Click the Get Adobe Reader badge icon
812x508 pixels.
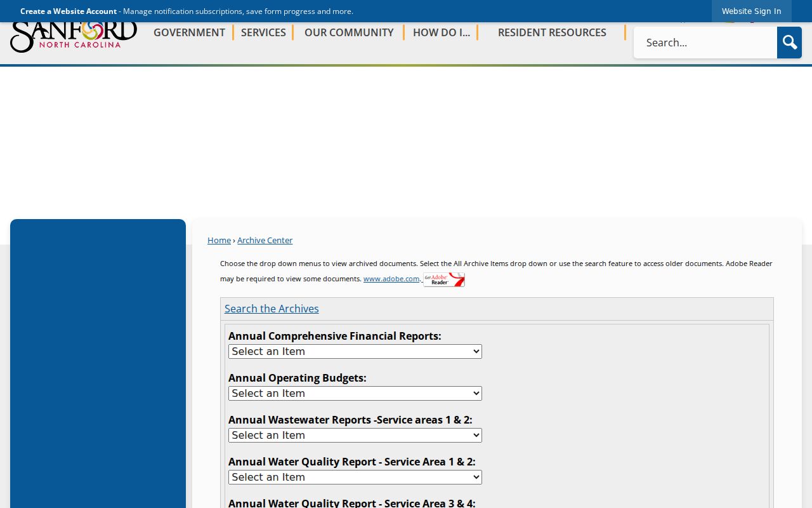coord(444,279)
